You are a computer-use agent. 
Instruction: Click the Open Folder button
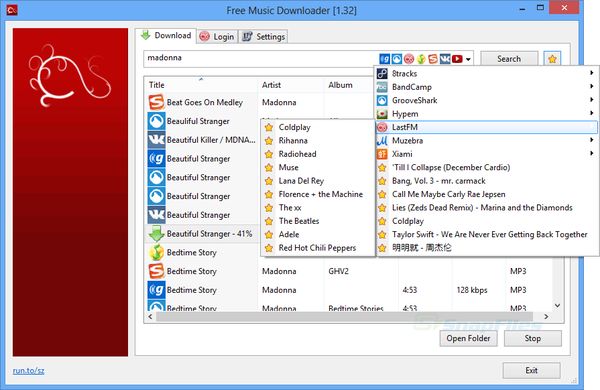pos(468,338)
